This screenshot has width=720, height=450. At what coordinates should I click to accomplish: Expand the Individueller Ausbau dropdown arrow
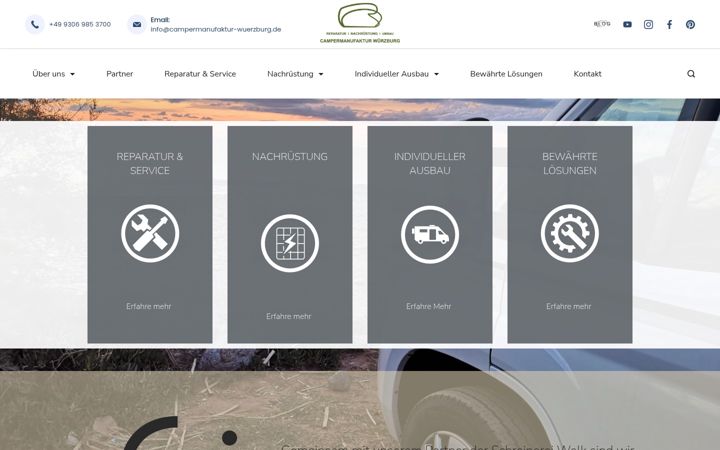pos(436,74)
